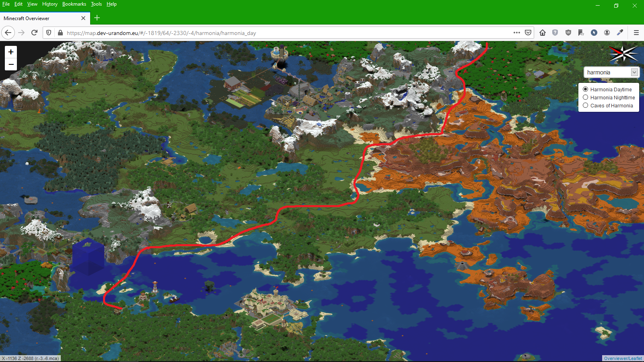Viewport: 644px width, 362px height.
Task: Open page actions three-dot menu
Action: click(x=517, y=33)
